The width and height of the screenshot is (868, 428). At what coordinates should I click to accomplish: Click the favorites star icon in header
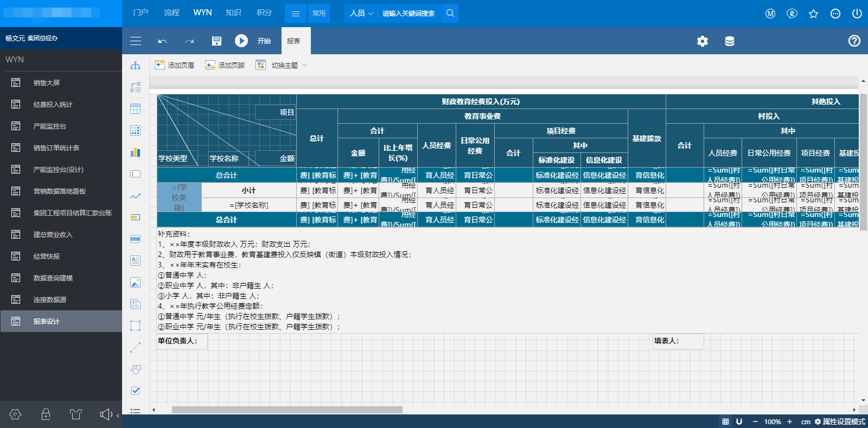click(x=814, y=14)
